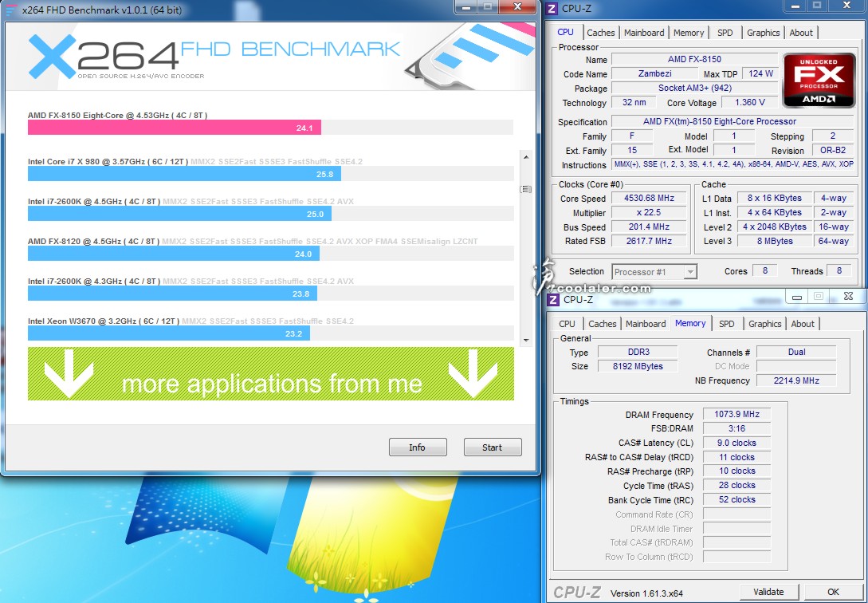Screen dimensions: 868x603
Task: Click the Intel Xeon W3670 23.2 result bar
Action: (x=169, y=333)
